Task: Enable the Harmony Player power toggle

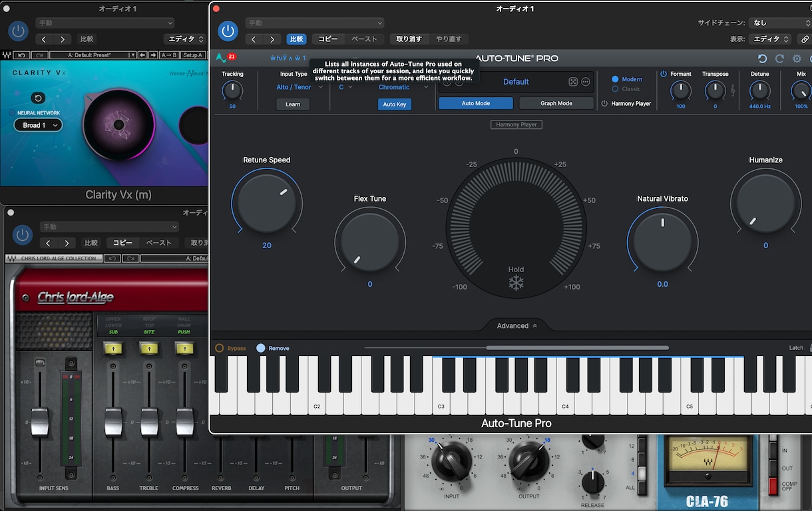Action: tap(604, 103)
